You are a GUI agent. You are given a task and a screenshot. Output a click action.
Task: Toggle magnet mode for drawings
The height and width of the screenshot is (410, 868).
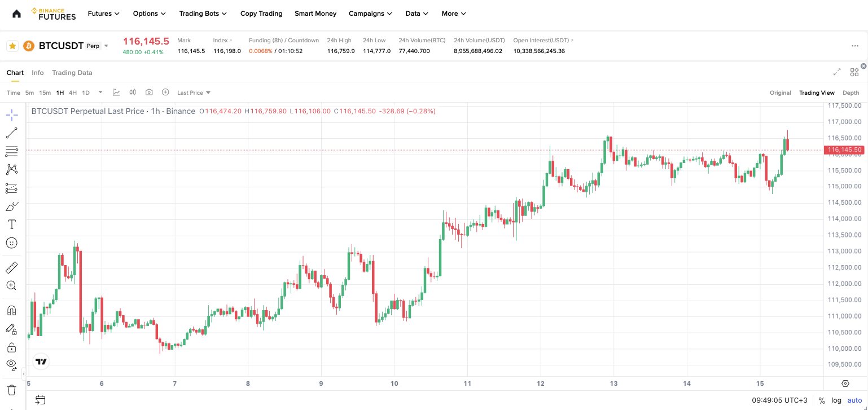click(x=11, y=310)
